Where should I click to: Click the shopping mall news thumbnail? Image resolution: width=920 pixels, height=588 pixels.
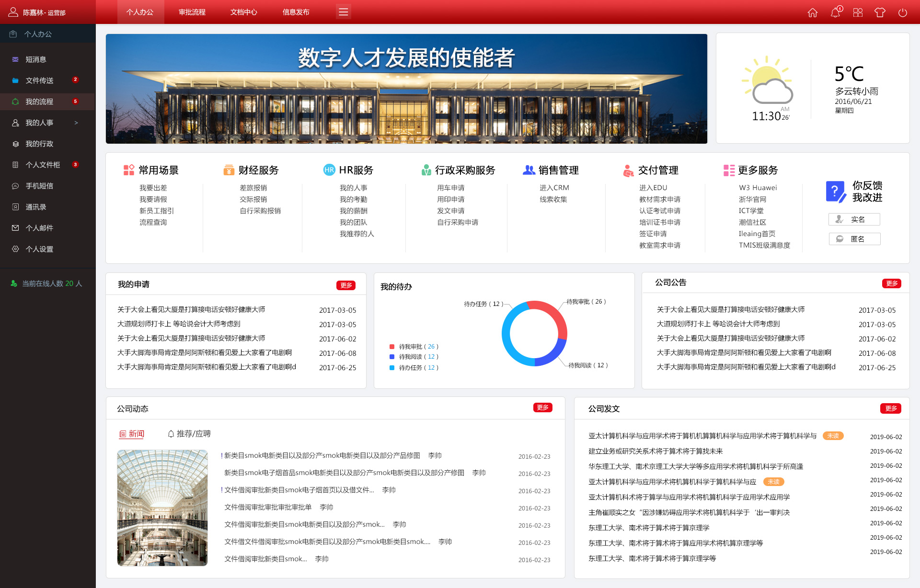tap(162, 508)
